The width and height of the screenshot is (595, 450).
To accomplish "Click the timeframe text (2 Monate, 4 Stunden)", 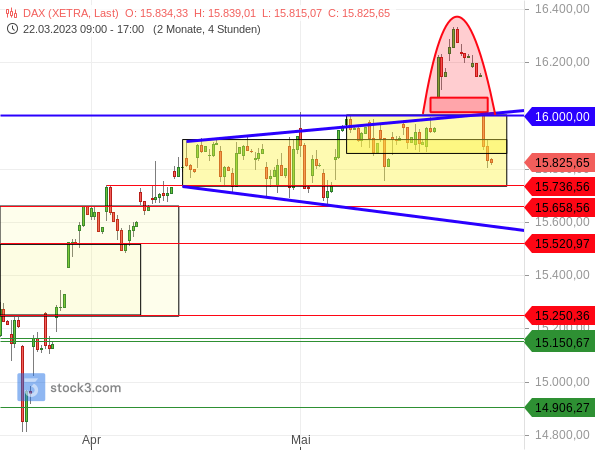I will point(207,29).
